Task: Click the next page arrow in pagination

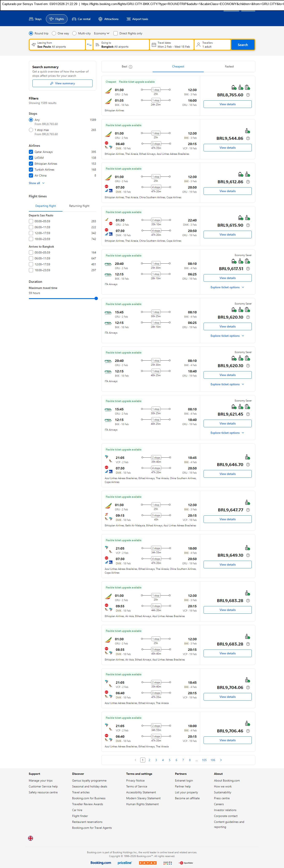Action: (221, 760)
